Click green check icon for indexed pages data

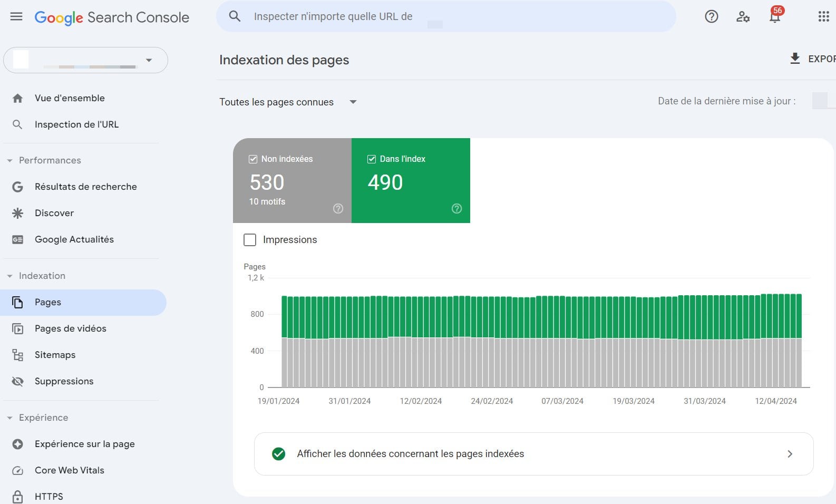click(x=279, y=454)
